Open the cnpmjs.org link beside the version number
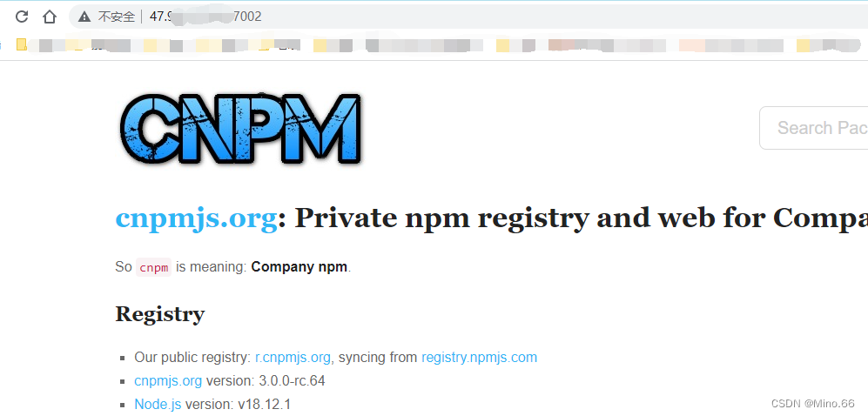 (x=168, y=381)
